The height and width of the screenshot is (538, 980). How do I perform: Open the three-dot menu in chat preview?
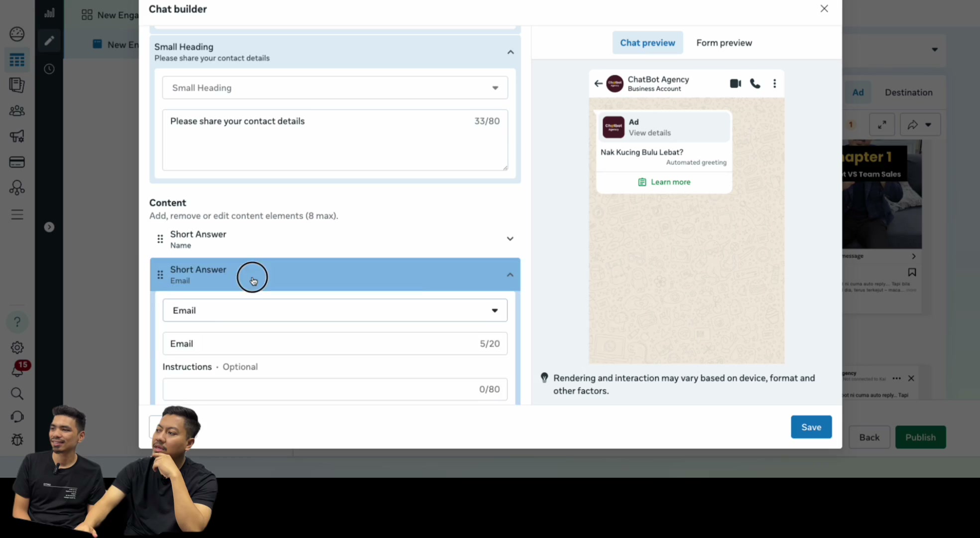[x=774, y=83]
